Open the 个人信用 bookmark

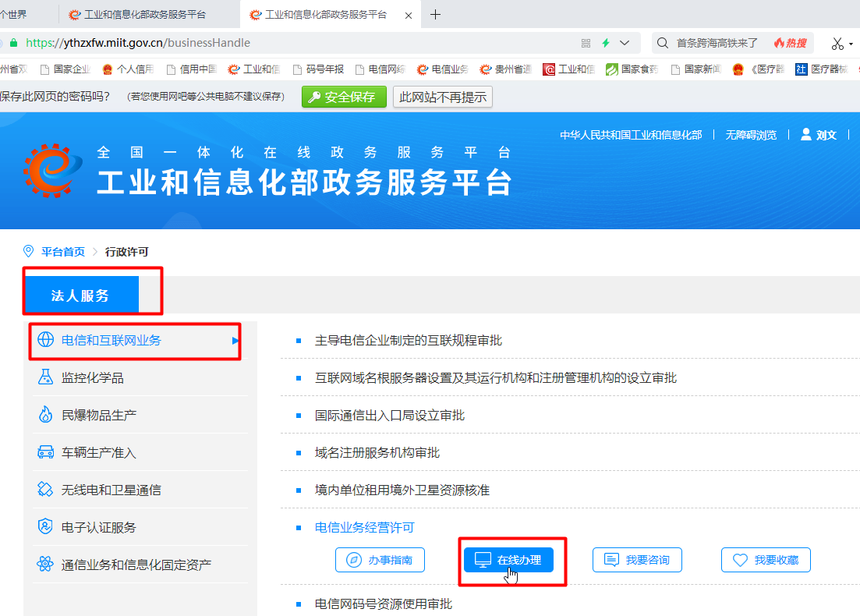tap(128, 69)
